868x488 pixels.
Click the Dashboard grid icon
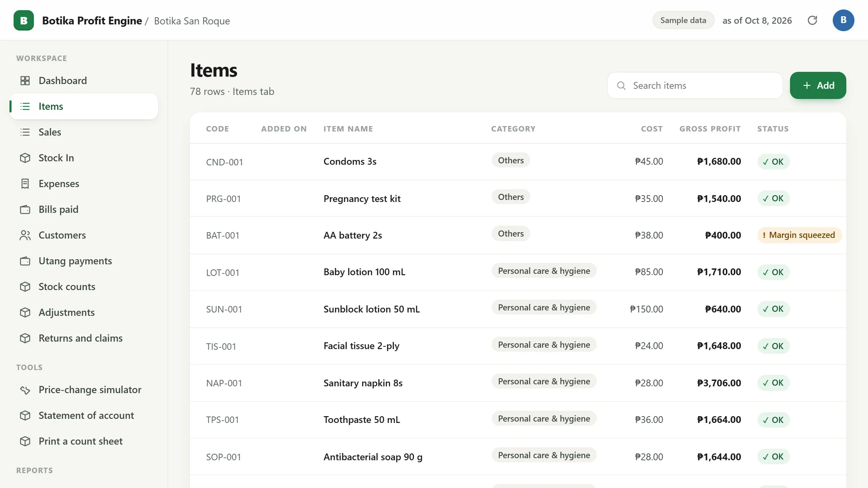pyautogui.click(x=25, y=80)
